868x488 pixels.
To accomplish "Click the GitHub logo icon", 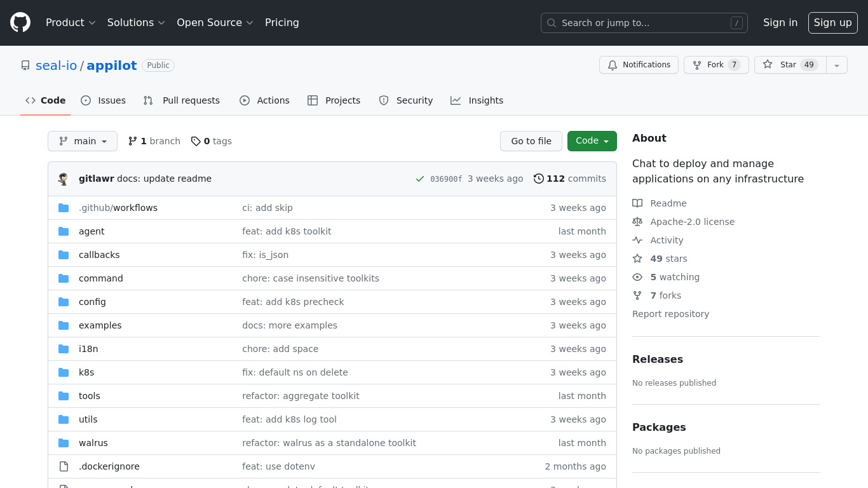I will 20,22.
